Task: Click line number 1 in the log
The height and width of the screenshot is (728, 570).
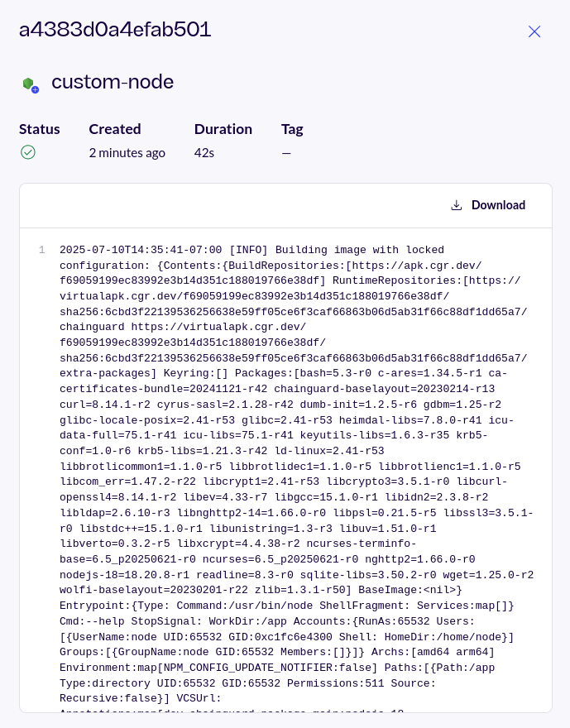Action: click(42, 250)
